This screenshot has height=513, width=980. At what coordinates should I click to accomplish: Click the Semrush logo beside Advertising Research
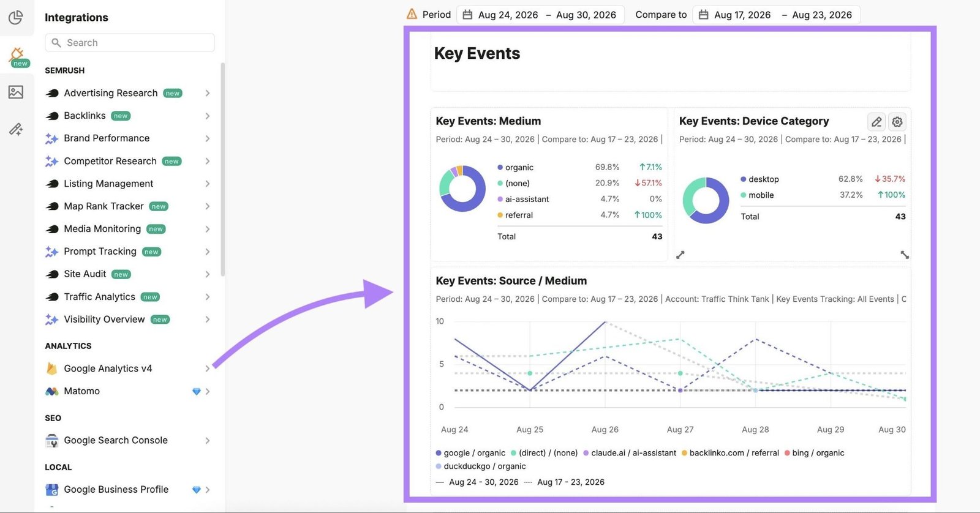(52, 93)
